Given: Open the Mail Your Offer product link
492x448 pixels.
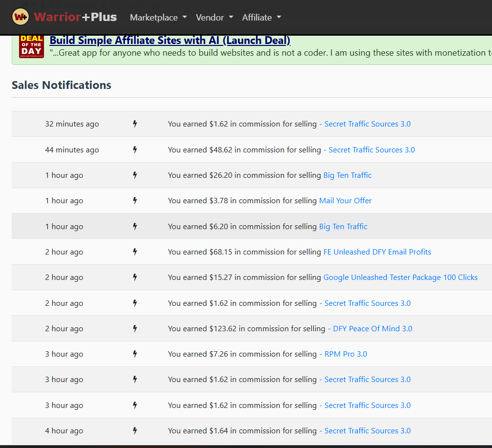Looking at the screenshot, I should point(345,201).
